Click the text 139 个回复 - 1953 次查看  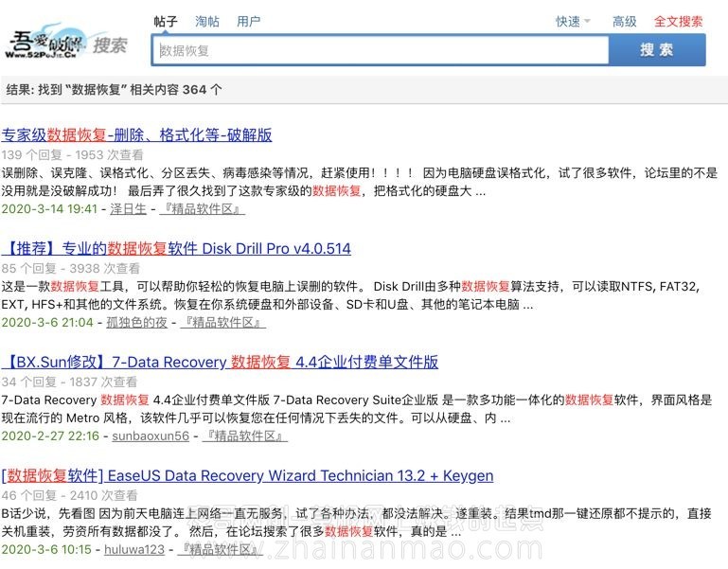click(x=73, y=154)
